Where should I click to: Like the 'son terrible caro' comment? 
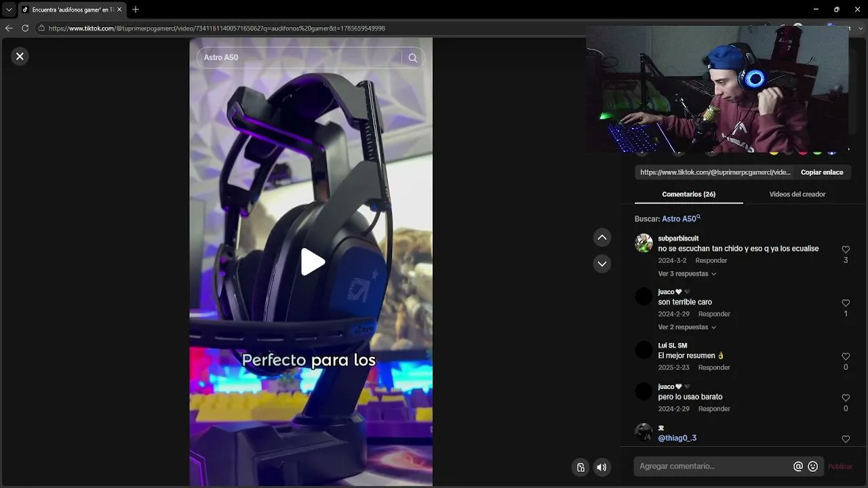pos(846,303)
